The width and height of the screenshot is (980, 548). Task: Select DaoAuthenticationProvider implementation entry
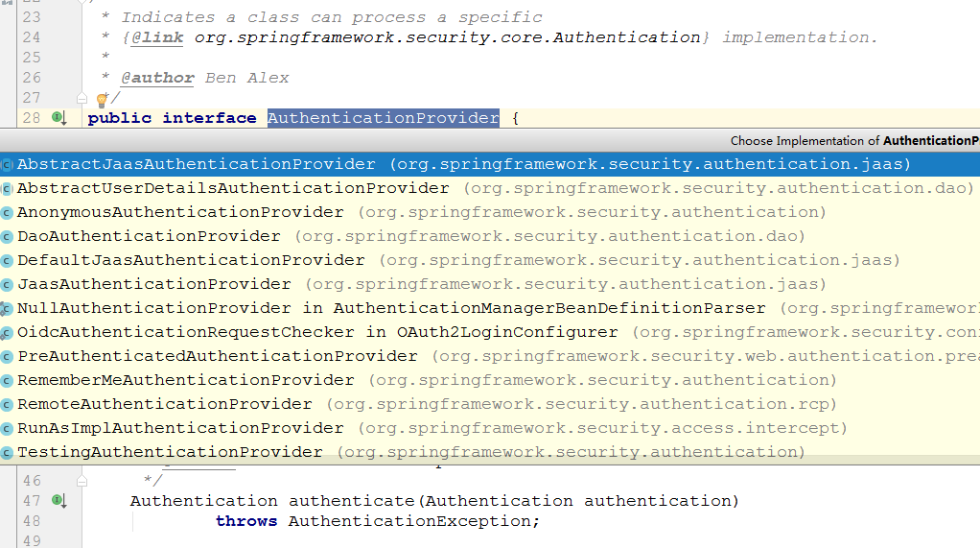(x=490, y=236)
